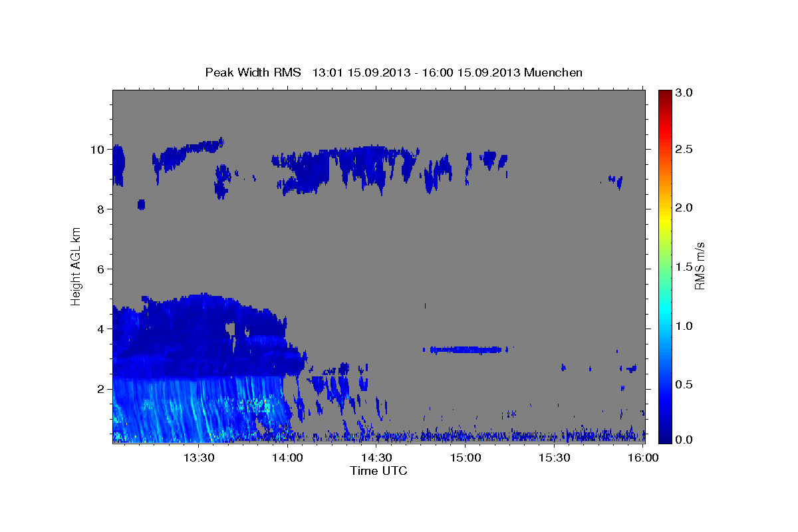Click the colorbar value 1.5
Viewport: 798px width, 532px height.
tap(684, 267)
